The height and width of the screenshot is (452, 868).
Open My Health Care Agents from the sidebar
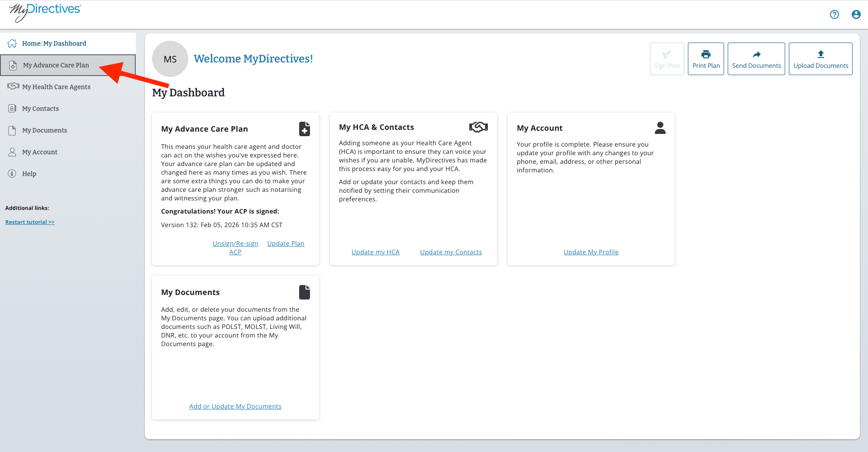point(56,86)
